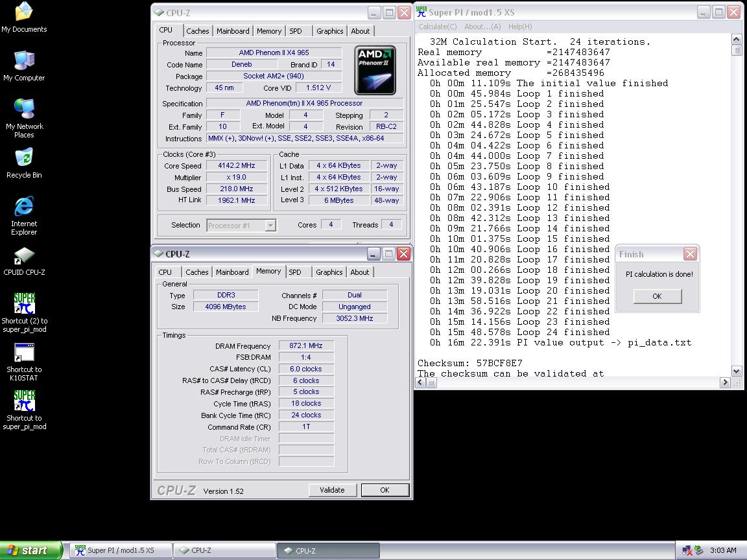Confirm the PI calculation Finish dialog with OK
The height and width of the screenshot is (560, 747).
click(658, 296)
